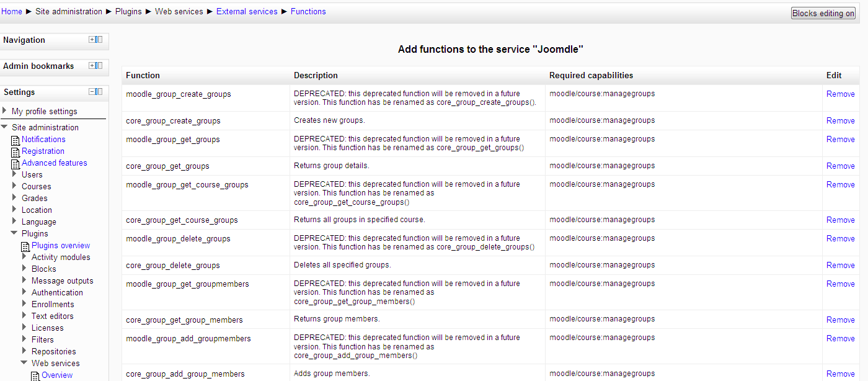The width and height of the screenshot is (868, 381).
Task: Open External services breadcrumb
Action: coord(247,11)
